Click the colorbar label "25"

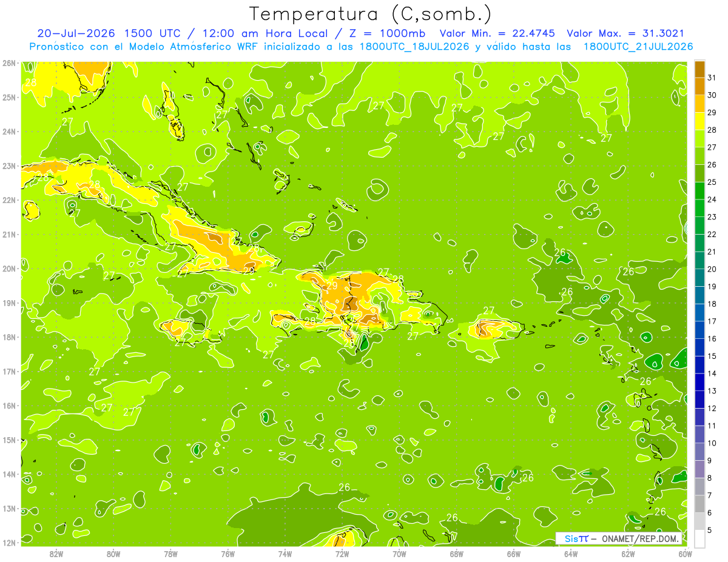[712, 182]
